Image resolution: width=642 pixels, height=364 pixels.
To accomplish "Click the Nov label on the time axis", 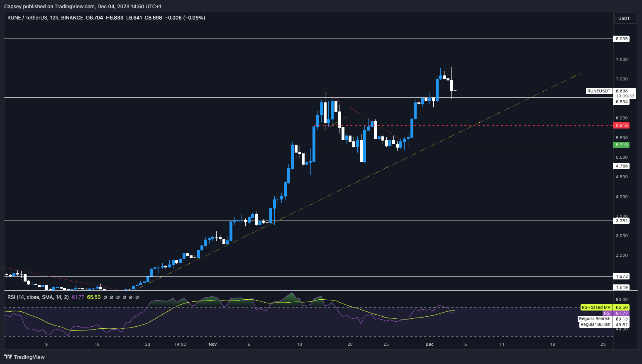I will point(213,345).
